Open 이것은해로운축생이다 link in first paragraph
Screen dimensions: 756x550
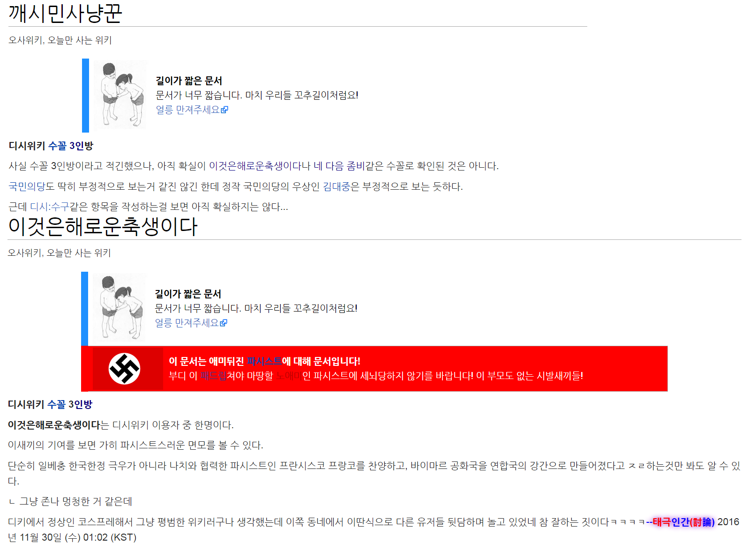pos(255,166)
